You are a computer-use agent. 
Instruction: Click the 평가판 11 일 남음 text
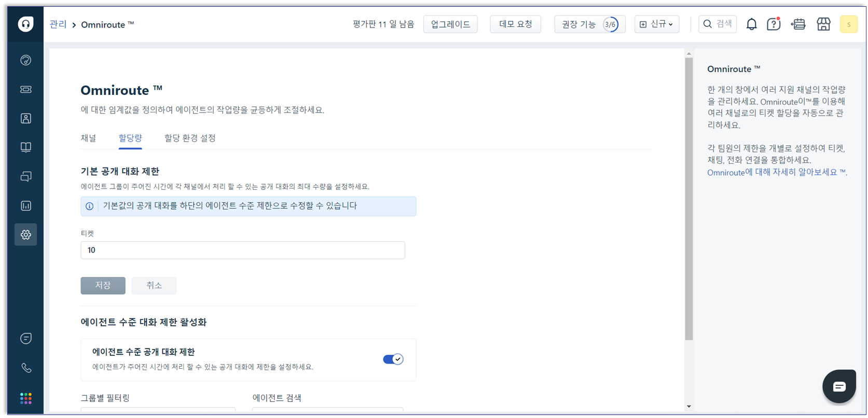pos(383,24)
